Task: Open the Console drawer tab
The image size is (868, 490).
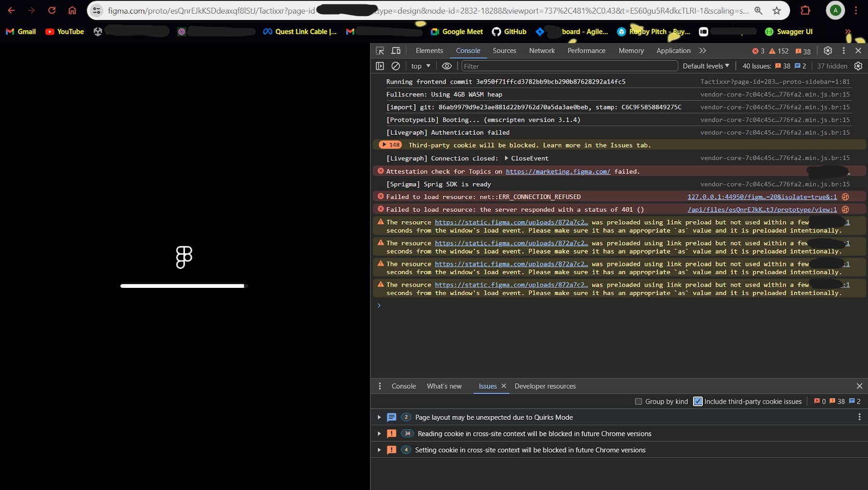Action: (x=404, y=386)
